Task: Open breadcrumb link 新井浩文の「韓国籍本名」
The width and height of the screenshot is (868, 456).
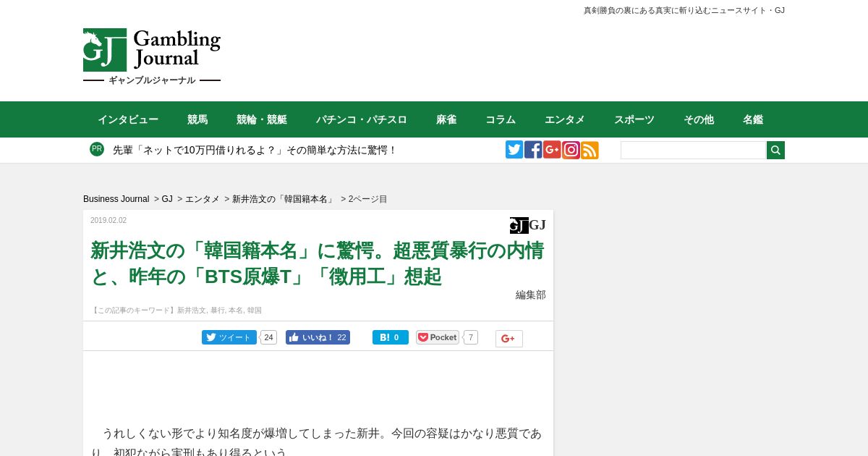Action: 283,199
